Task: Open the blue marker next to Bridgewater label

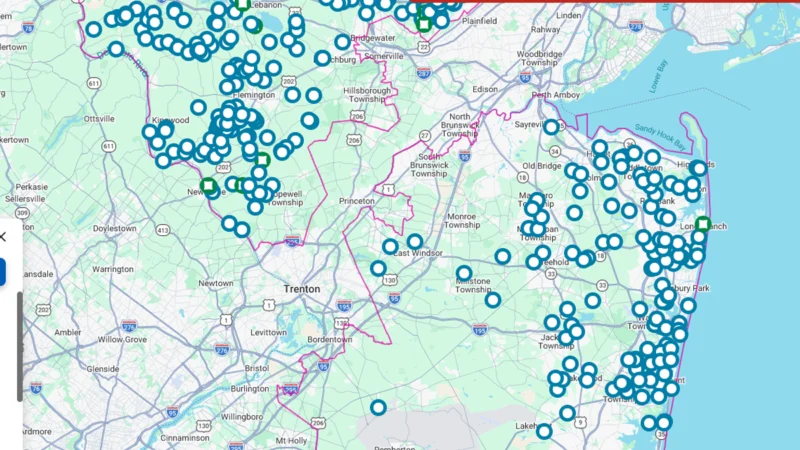Action: click(342, 42)
